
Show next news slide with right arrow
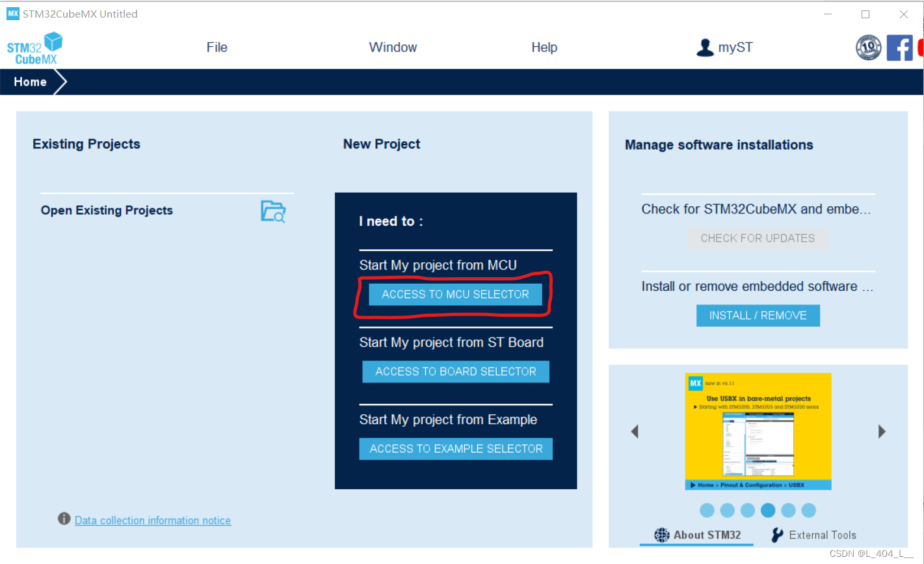882,431
